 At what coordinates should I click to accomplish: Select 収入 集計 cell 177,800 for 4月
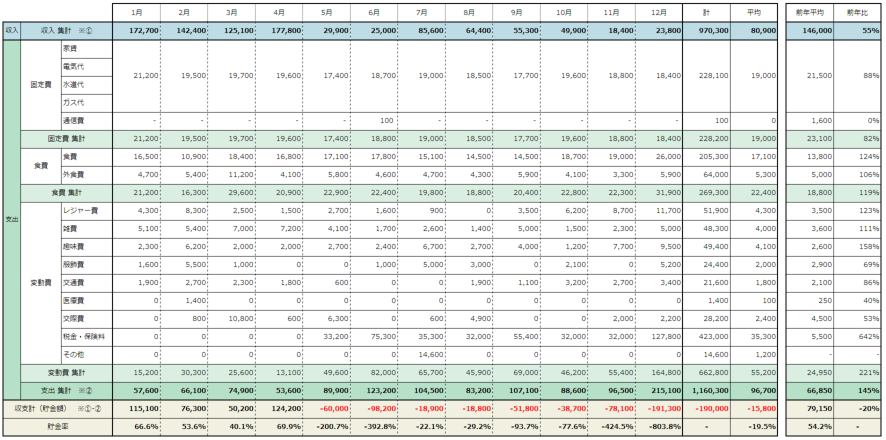click(x=279, y=31)
